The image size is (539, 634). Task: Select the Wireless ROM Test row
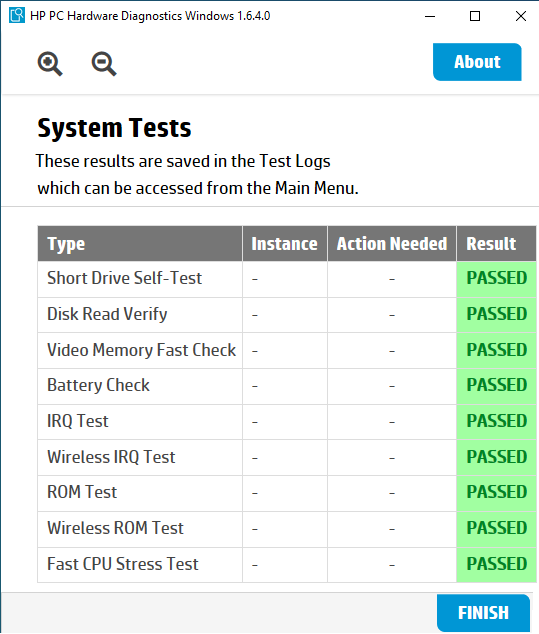click(x=287, y=528)
